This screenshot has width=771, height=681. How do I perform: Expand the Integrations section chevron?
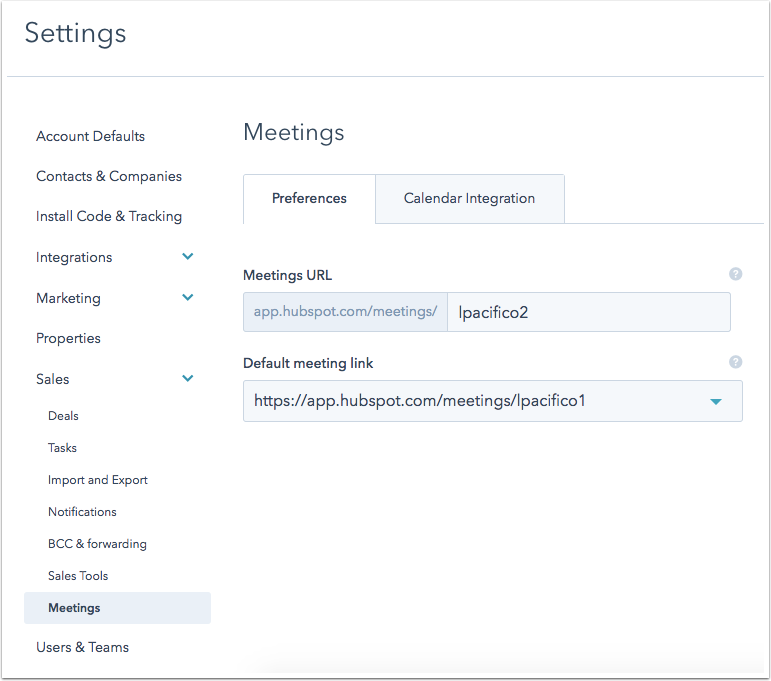tap(187, 256)
